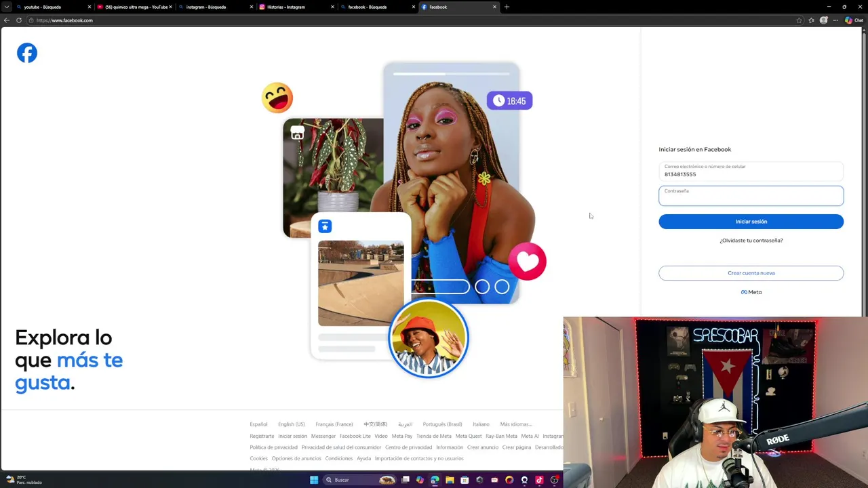868x488 pixels.
Task: Click the round profile photo with orange hat
Action: click(429, 338)
